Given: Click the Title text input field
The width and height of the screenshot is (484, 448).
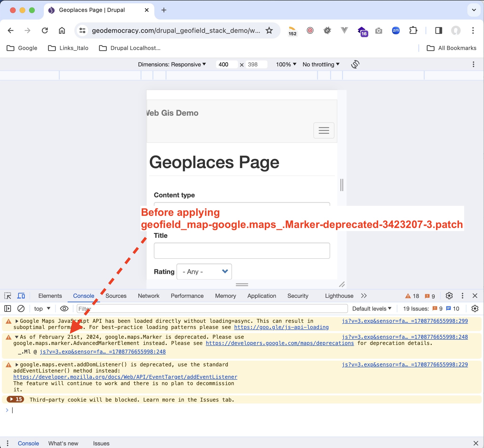Looking at the screenshot, I should tap(242, 251).
